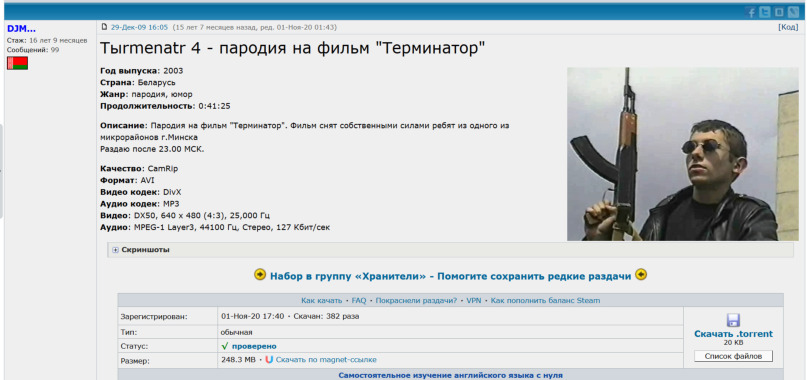Click the Список файлов button

coord(733,356)
